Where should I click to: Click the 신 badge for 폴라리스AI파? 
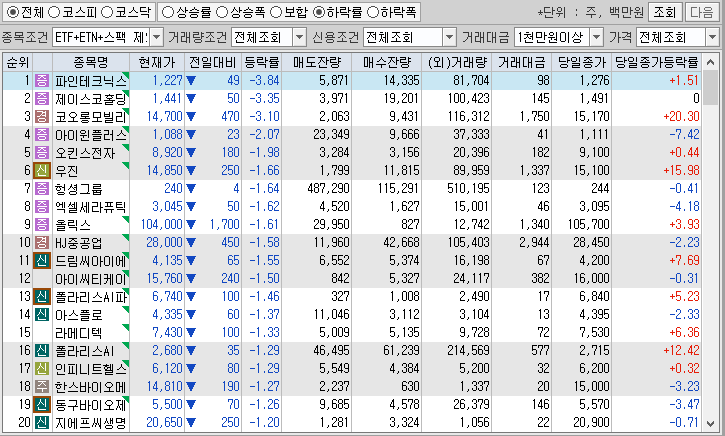42,297
